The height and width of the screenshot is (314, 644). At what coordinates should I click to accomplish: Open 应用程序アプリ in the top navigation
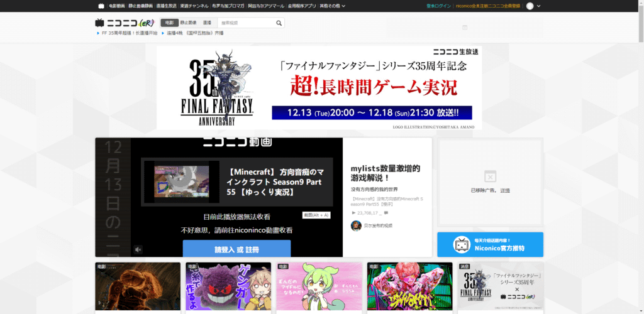302,6
